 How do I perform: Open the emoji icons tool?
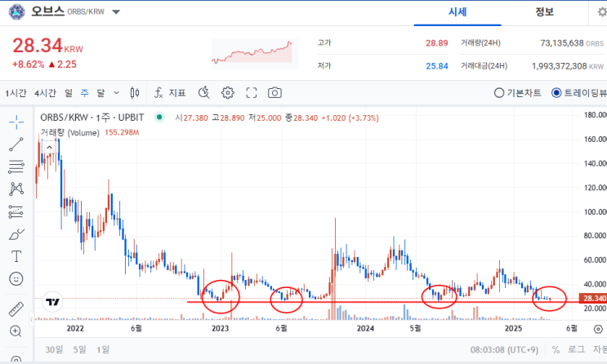[x=16, y=278]
